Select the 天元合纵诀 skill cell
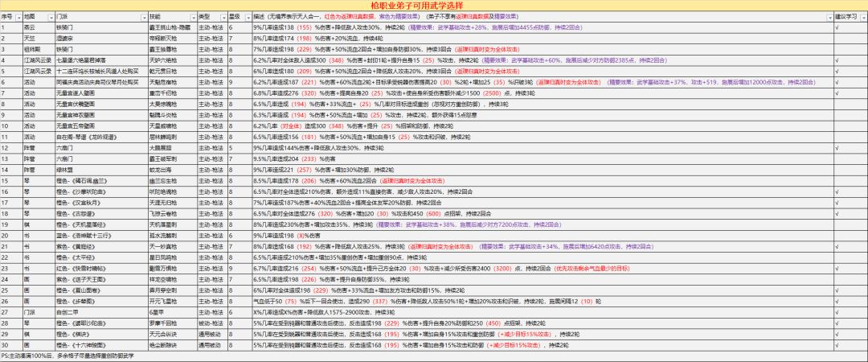Viewport: 868px width, 362px height. click(x=172, y=335)
